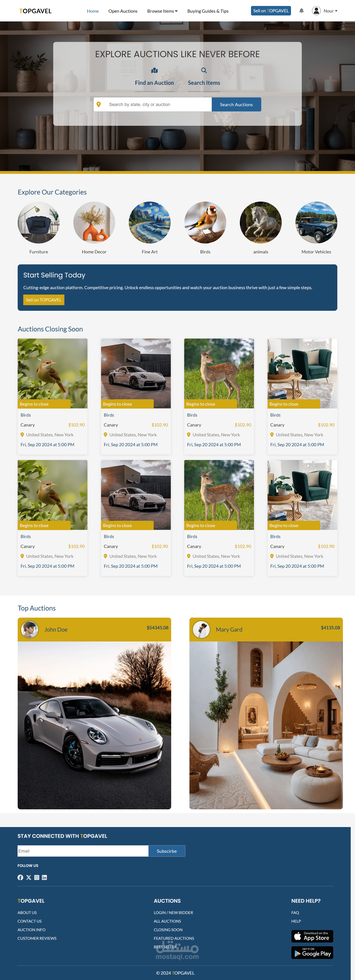Open the Nour account dropdown
This screenshot has height=980, width=355.
(x=330, y=11)
